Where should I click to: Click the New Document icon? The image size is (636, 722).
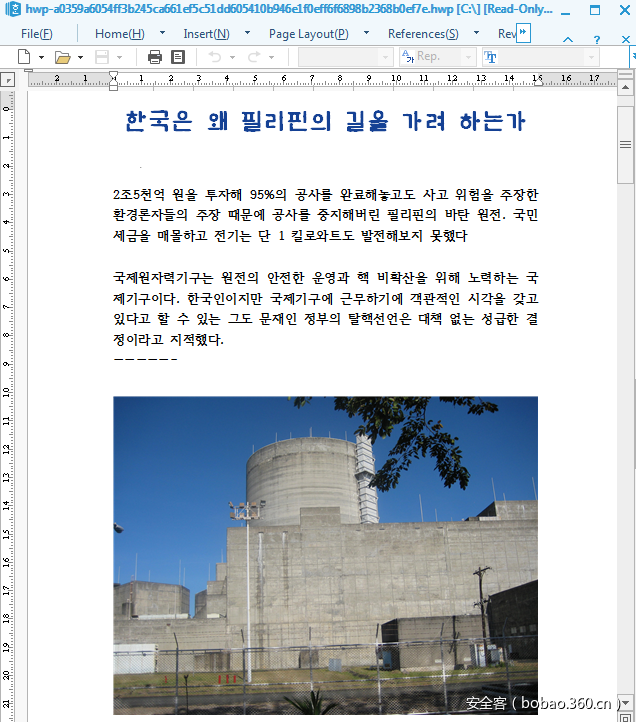(x=24, y=57)
